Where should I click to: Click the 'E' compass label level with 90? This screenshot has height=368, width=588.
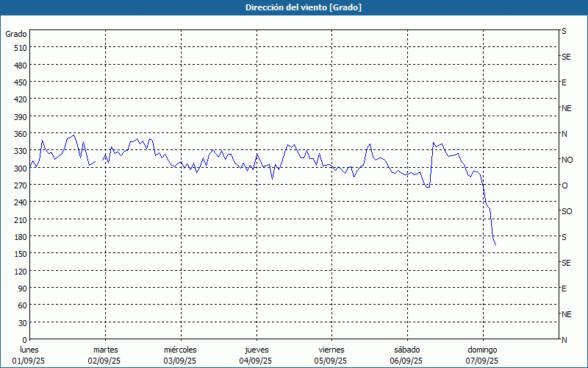tap(564, 289)
